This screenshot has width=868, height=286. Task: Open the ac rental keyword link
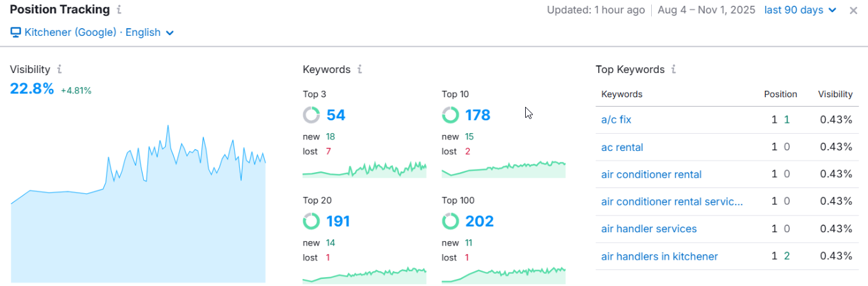click(x=622, y=147)
